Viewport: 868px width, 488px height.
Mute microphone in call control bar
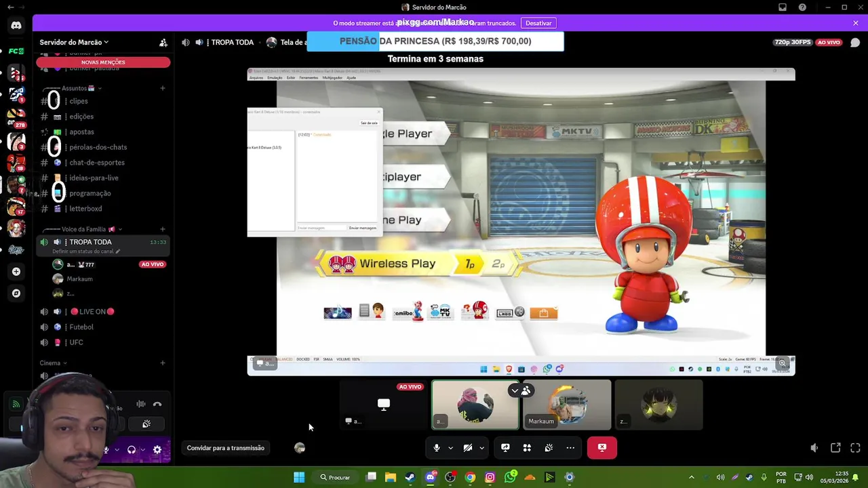(x=437, y=447)
